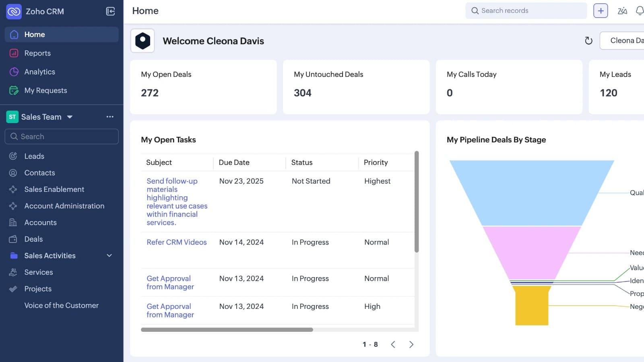Image resolution: width=644 pixels, height=362 pixels.
Task: Open the Normal priority Get Approval task
Action: click(x=170, y=282)
